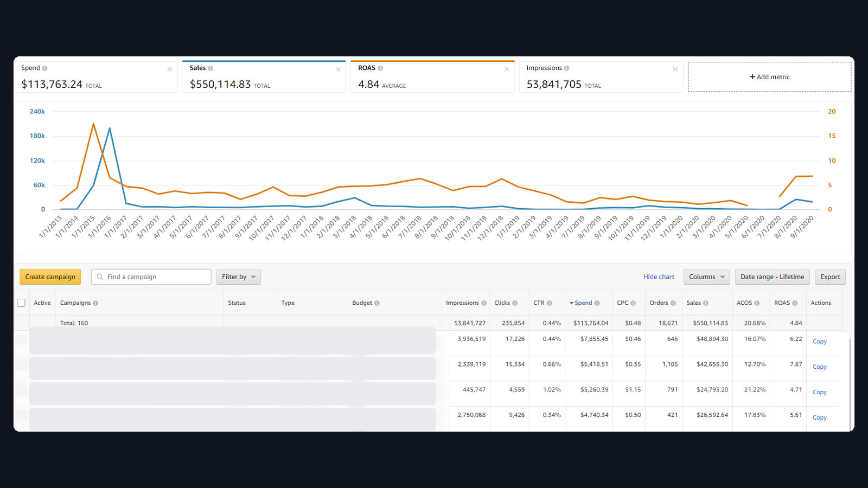
Task: Click the 15,334 clicks cell
Action: tap(515, 364)
